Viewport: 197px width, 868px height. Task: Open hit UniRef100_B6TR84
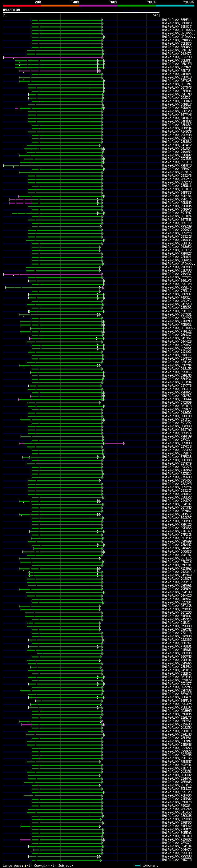pyautogui.click(x=176, y=382)
